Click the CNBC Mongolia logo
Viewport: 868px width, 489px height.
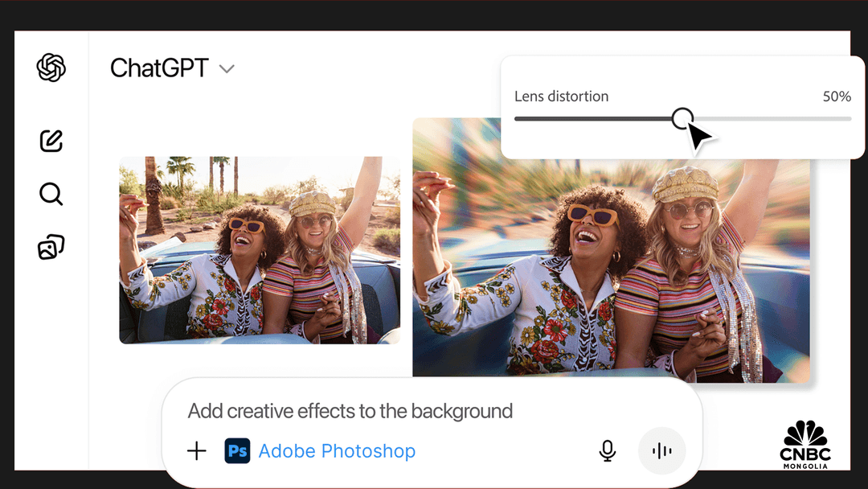coord(805,444)
